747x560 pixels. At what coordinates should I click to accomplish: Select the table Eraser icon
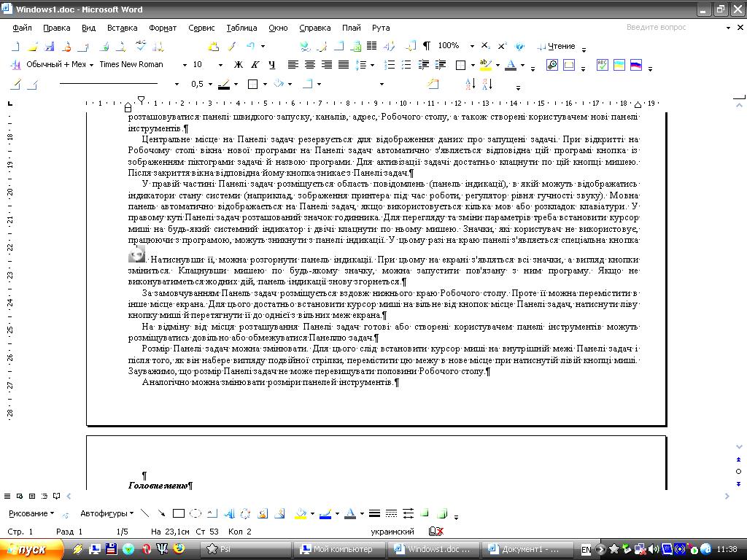32,85
